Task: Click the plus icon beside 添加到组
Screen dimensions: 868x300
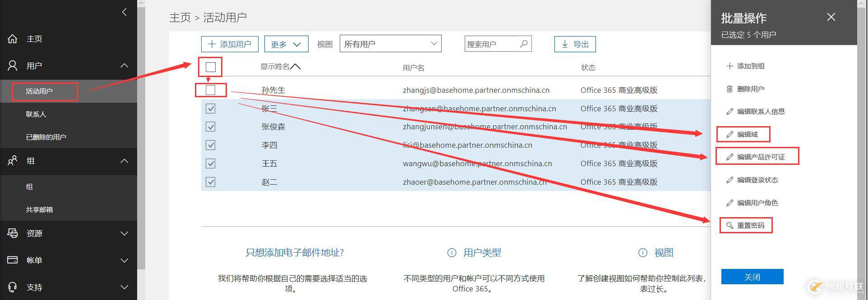Action: [729, 66]
